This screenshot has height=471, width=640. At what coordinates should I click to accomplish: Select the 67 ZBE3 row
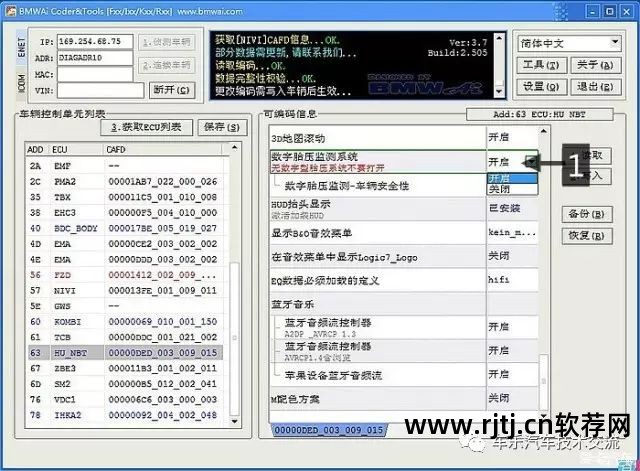click(x=126, y=368)
